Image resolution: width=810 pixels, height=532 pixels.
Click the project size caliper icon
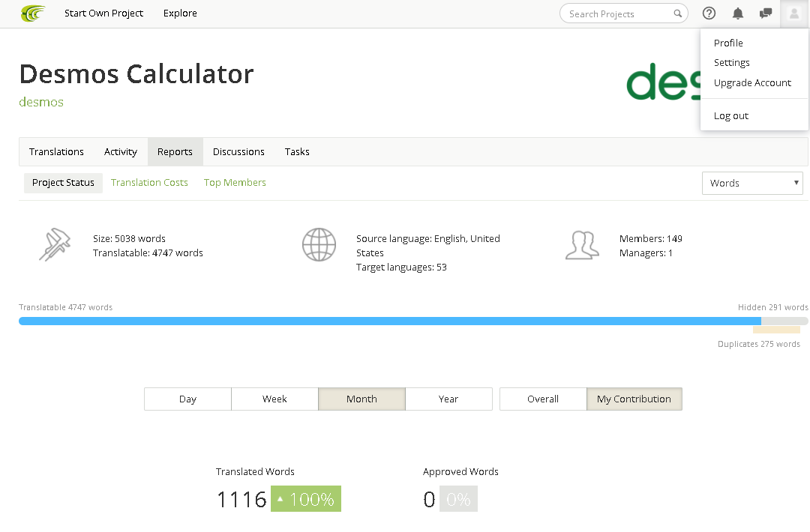click(x=55, y=244)
